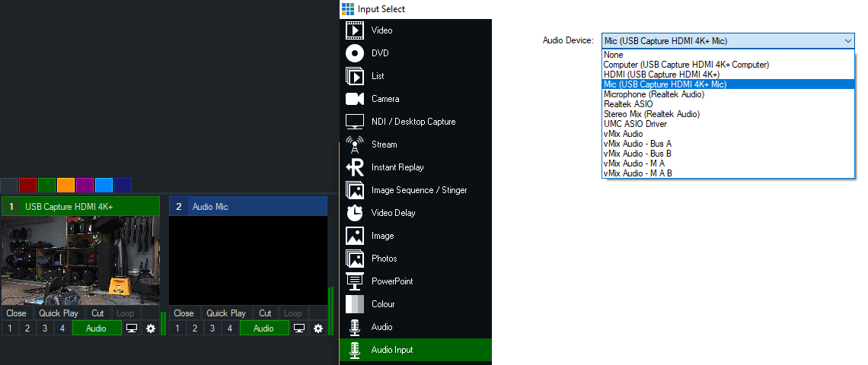The width and height of the screenshot is (868, 365).
Task: Select the Audio Input microphone icon
Action: [x=354, y=350]
